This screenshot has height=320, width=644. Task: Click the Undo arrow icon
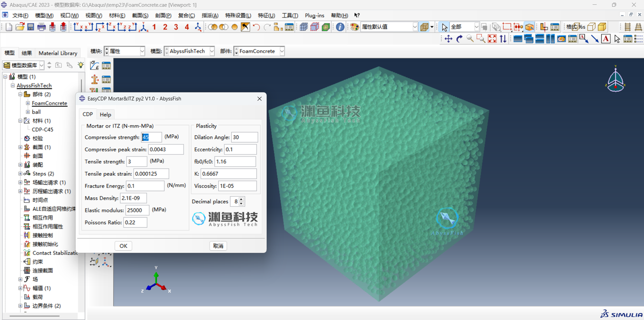256,27
